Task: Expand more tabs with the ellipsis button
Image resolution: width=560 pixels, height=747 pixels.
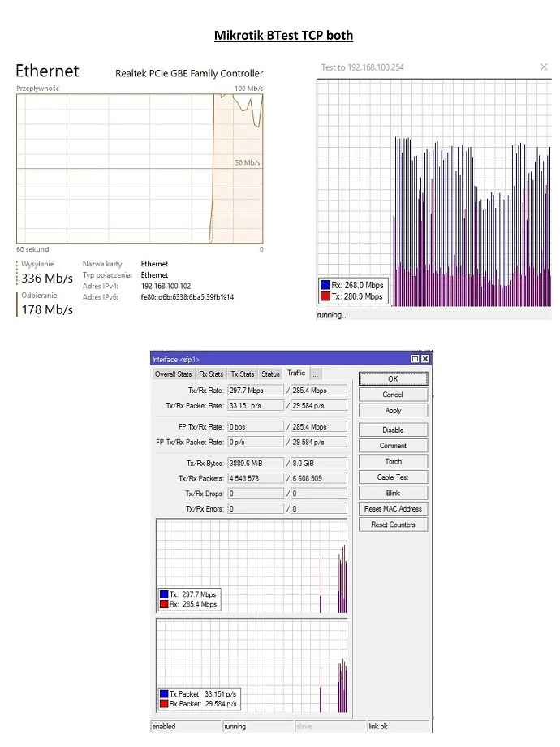Action: pos(316,373)
